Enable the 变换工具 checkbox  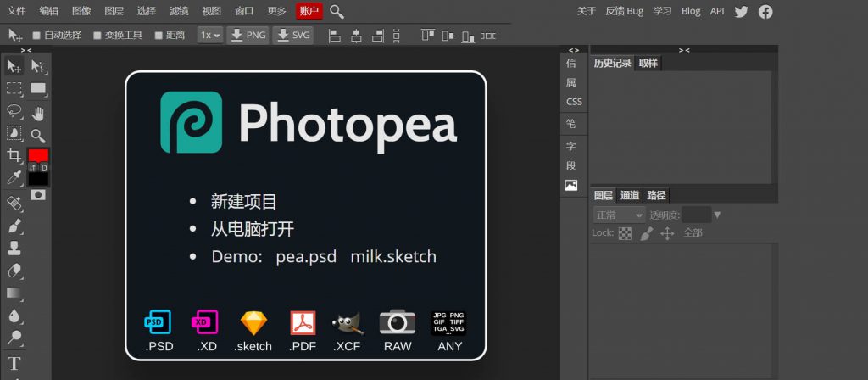click(x=97, y=36)
